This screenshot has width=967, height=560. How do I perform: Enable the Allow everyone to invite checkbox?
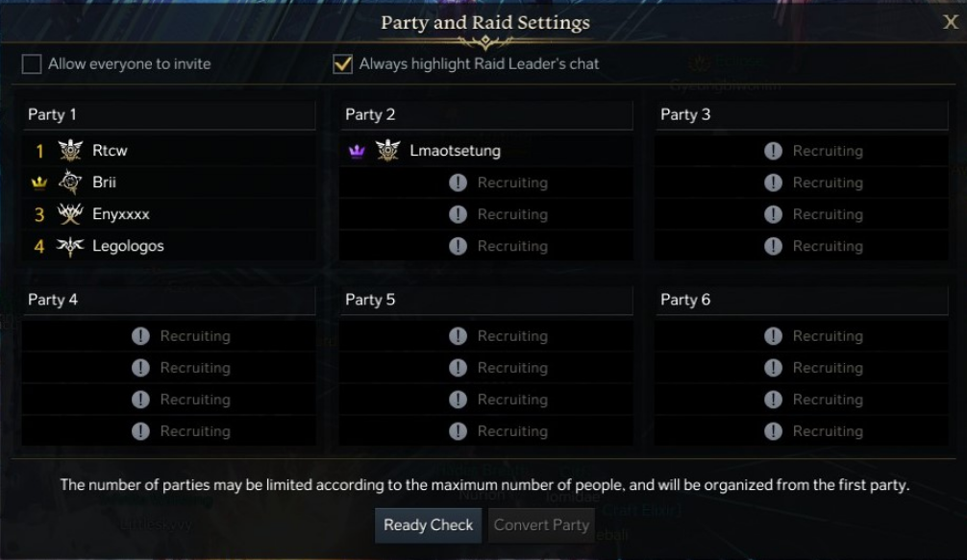tap(33, 64)
